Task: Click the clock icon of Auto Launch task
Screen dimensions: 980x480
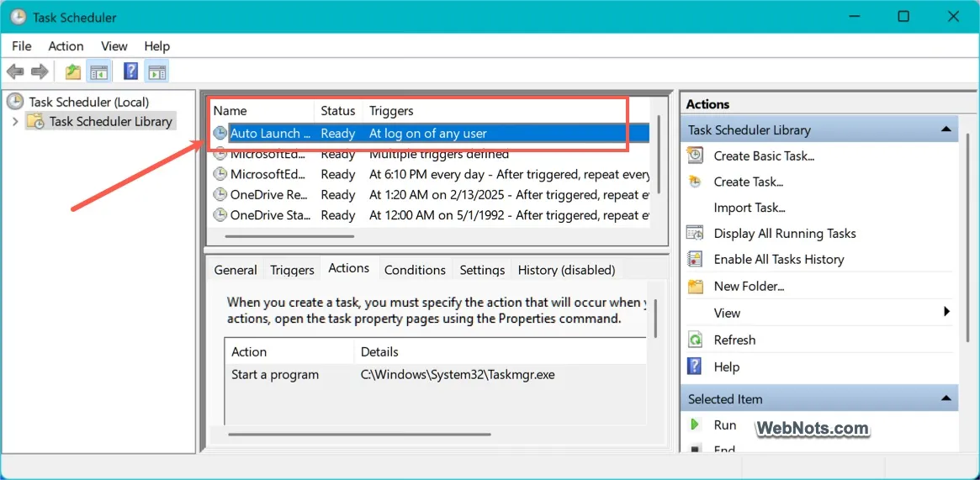Action: click(220, 133)
